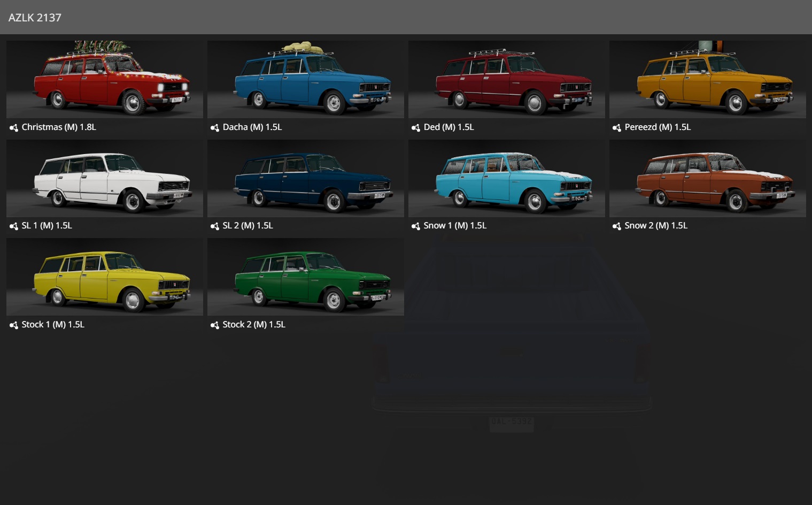Viewport: 812px width, 505px height.
Task: Click the config icon beside Stock 1 (M) 1.5L
Action: point(14,325)
